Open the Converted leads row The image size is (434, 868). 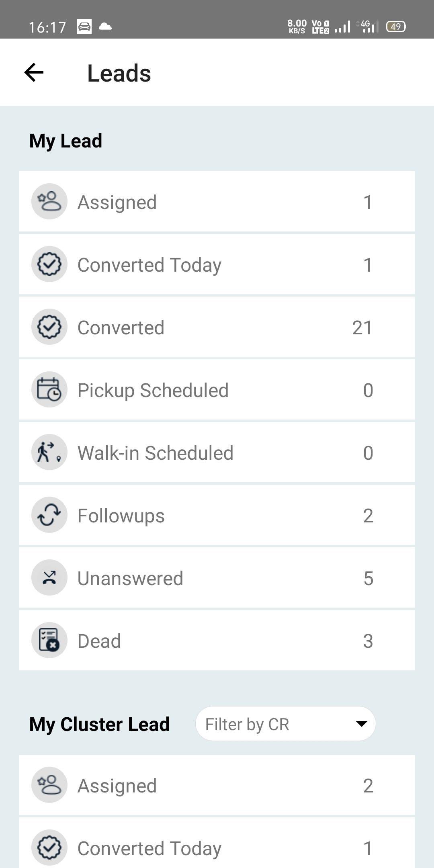click(x=217, y=327)
